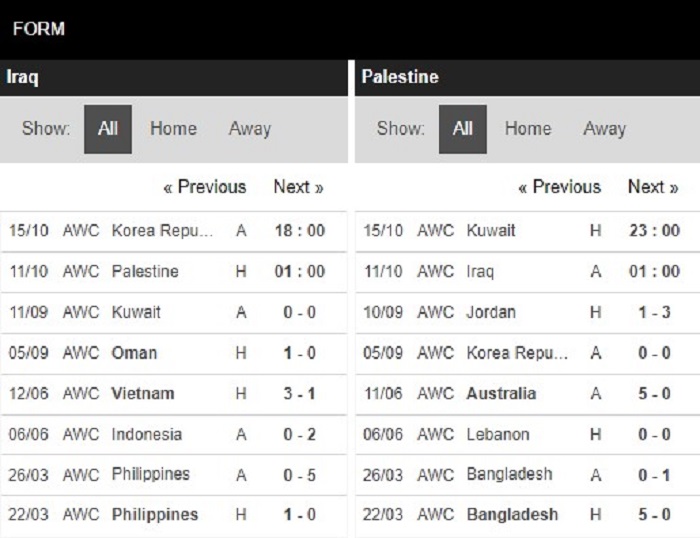The width and height of the screenshot is (700, 538).
Task: Select the All tab under Palestine
Action: 462,129
